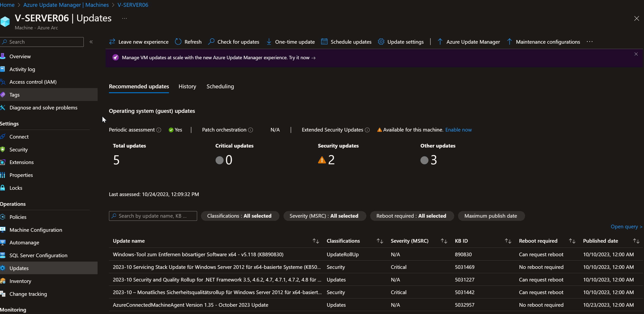This screenshot has height=314, width=644.
Task: Open the Severity (MSRC) filter
Action: [324, 216]
